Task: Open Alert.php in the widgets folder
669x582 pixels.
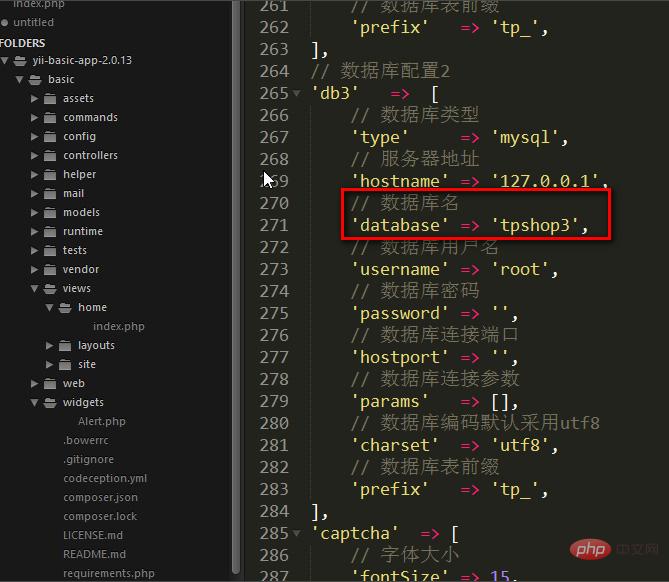Action: tap(101, 421)
